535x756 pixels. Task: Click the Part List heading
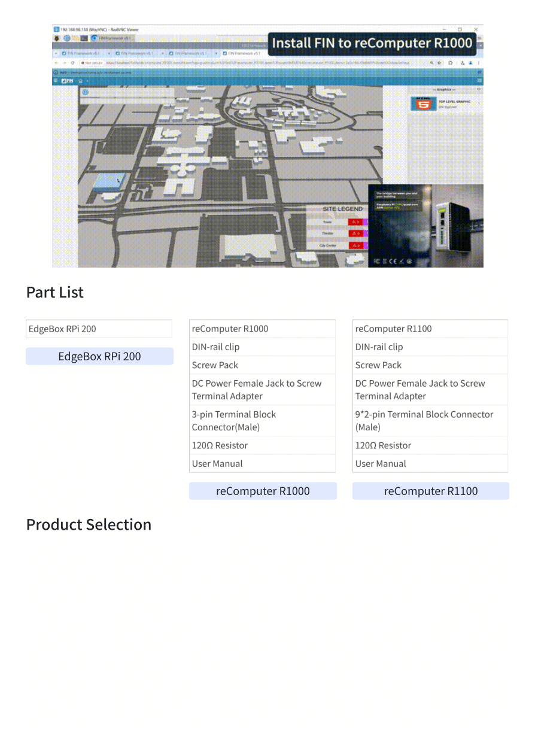[x=55, y=292]
